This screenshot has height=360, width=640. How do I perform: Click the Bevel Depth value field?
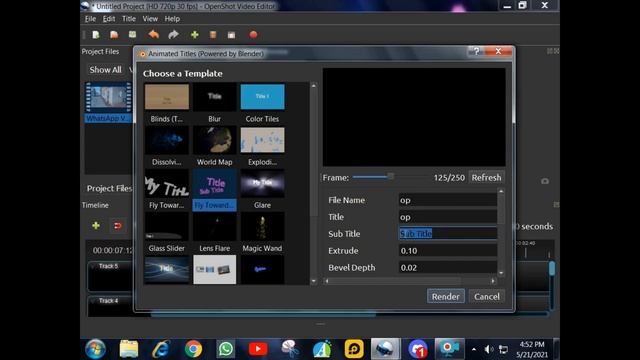tap(448, 267)
